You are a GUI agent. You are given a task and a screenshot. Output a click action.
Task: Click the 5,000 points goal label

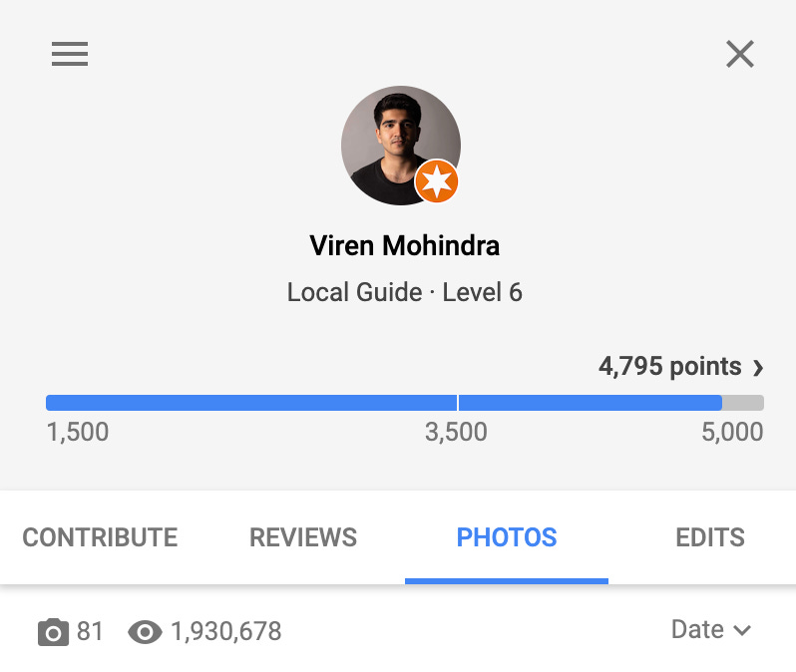click(733, 433)
